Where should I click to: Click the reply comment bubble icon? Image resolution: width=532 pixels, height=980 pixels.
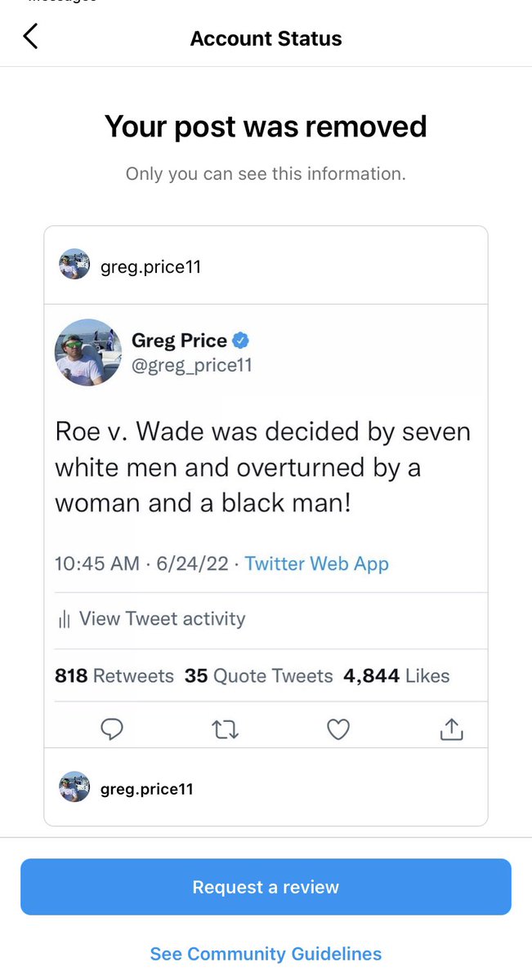pos(112,728)
